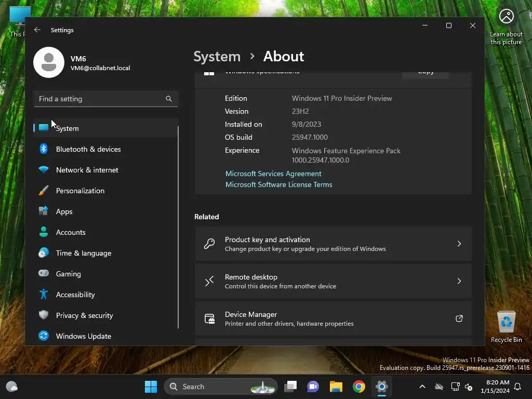Click the Version value 23H2
Screen dimensions: 532x399
(300, 111)
